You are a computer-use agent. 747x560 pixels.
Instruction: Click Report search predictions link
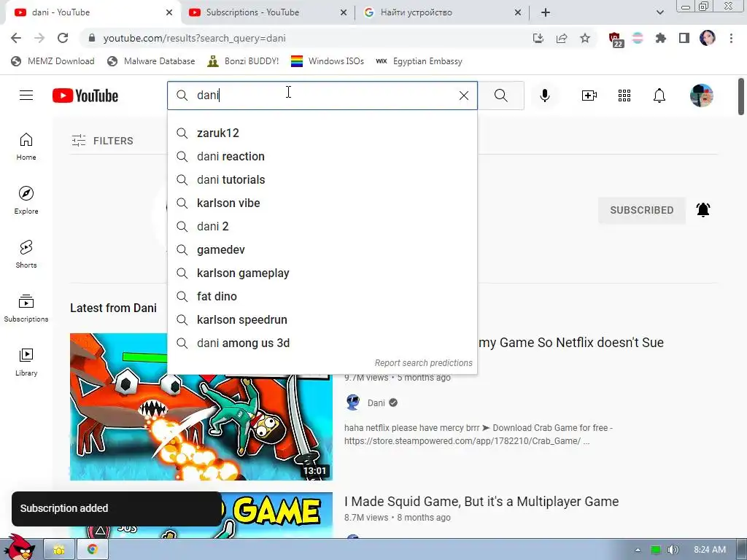pos(424,363)
